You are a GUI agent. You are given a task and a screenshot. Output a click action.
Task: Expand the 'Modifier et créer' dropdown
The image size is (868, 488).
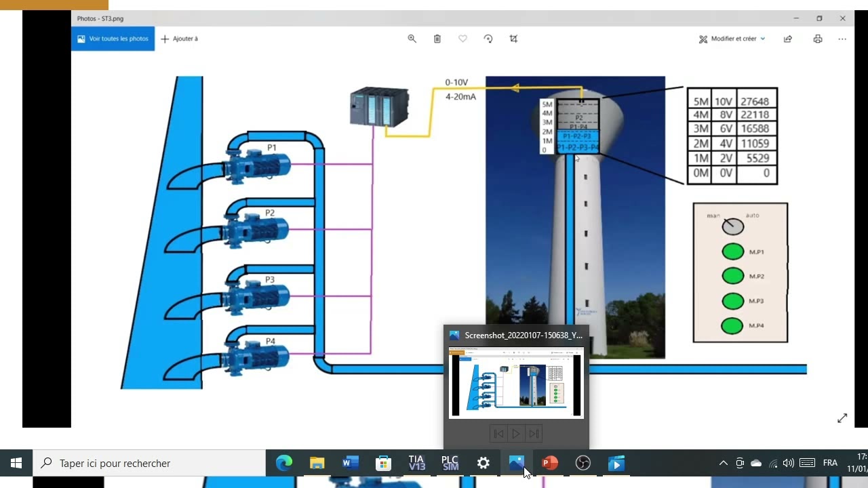[x=732, y=39]
